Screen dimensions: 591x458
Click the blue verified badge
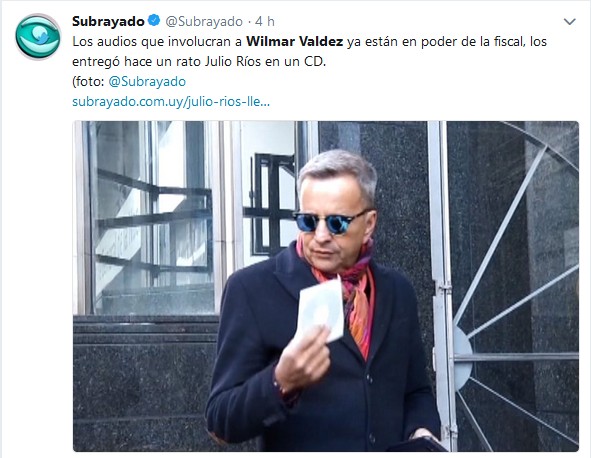(x=154, y=21)
